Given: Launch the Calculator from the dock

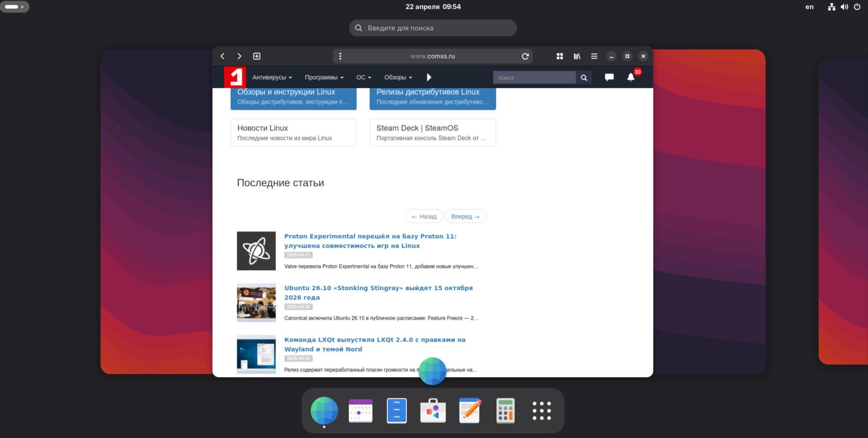Looking at the screenshot, I should [505, 411].
